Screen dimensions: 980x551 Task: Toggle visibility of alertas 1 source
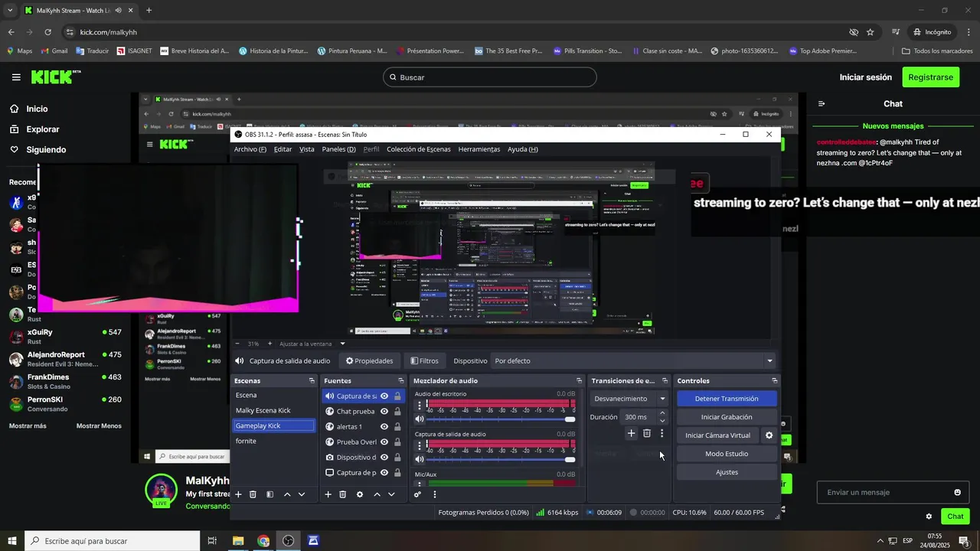384,426
